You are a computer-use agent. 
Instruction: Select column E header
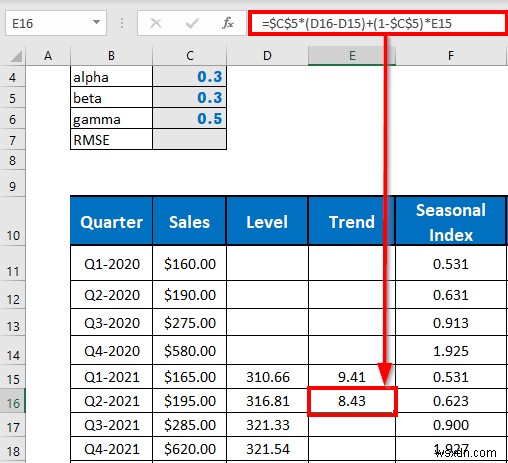(x=352, y=55)
